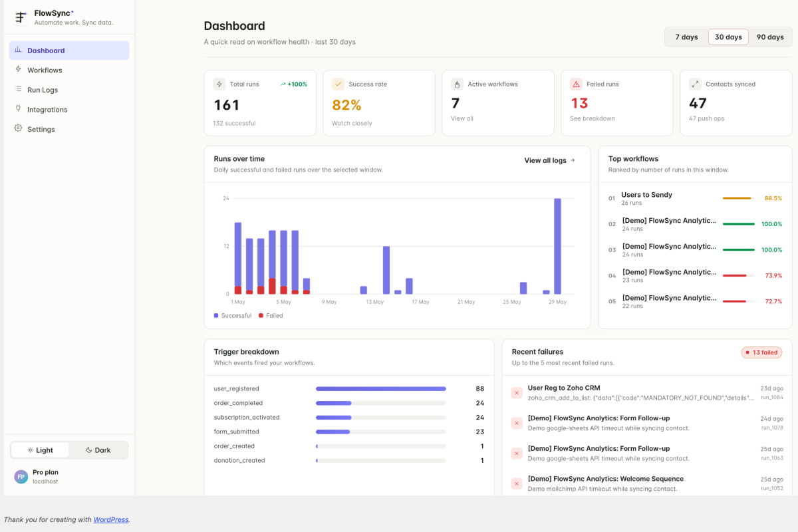This screenshot has width=798, height=532.
Task: Open Workflows in the sidebar
Action: click(x=69, y=70)
